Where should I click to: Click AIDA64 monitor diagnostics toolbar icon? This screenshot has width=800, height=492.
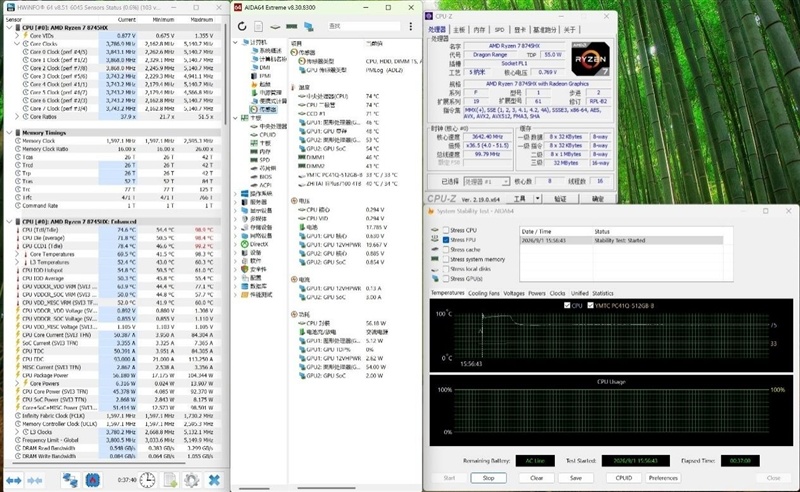pos(309,26)
